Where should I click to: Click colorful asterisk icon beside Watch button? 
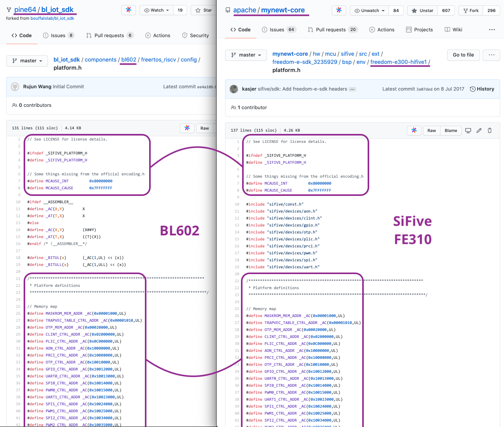[129, 10]
